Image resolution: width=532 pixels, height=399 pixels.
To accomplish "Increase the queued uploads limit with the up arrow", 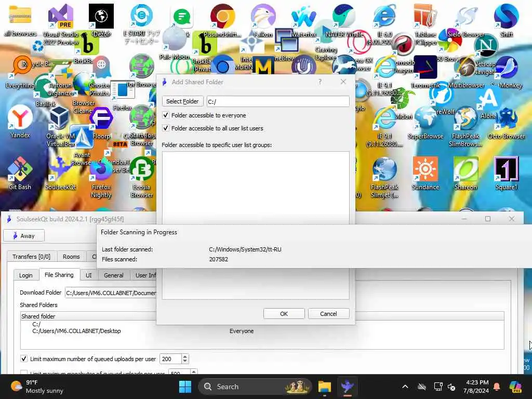I will click(x=185, y=356).
